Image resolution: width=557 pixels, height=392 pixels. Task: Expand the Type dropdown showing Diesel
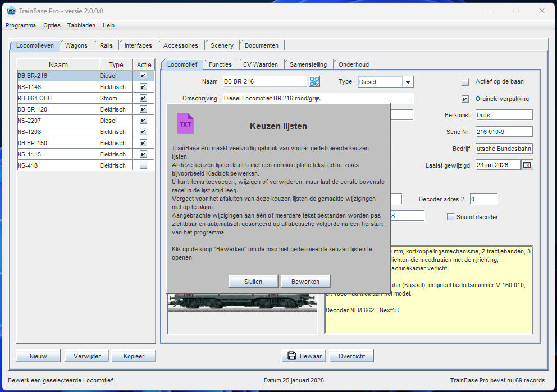(x=408, y=82)
